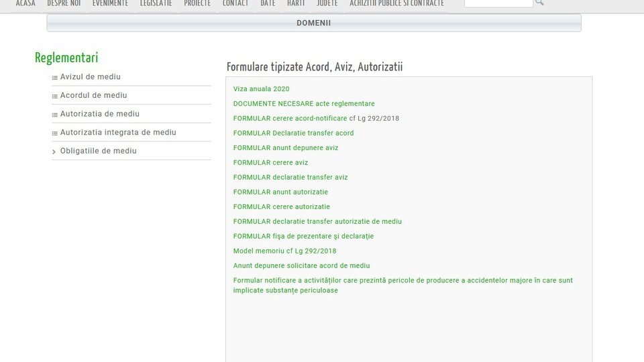Click FORMULAR anunt autorizatie link

point(280,192)
